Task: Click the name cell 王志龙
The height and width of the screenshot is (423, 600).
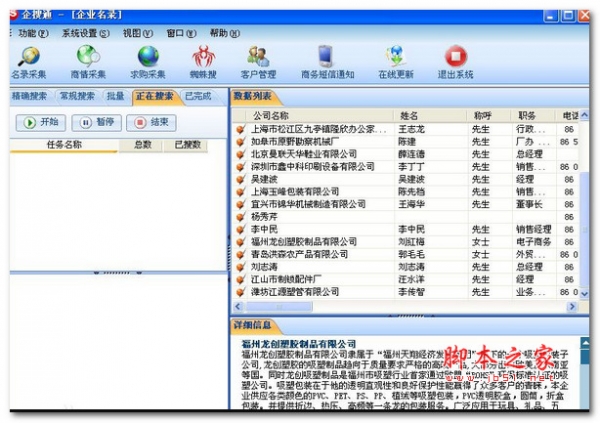Action: point(411,129)
